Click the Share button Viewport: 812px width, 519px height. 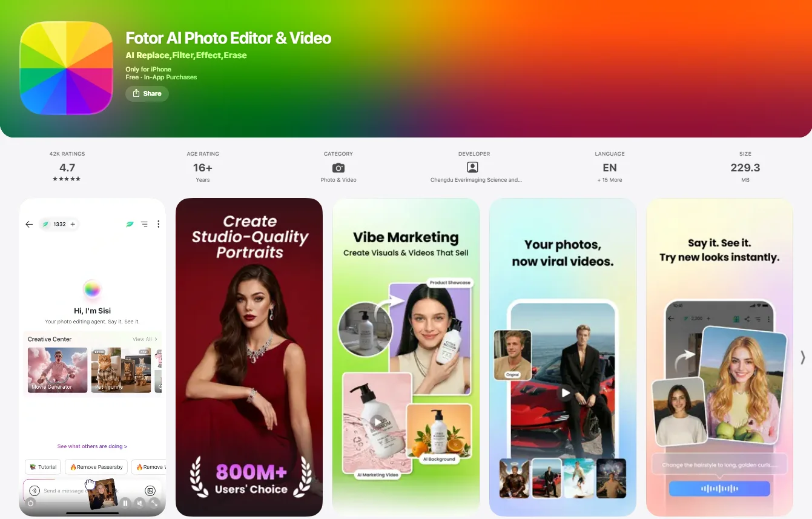pyautogui.click(x=147, y=93)
